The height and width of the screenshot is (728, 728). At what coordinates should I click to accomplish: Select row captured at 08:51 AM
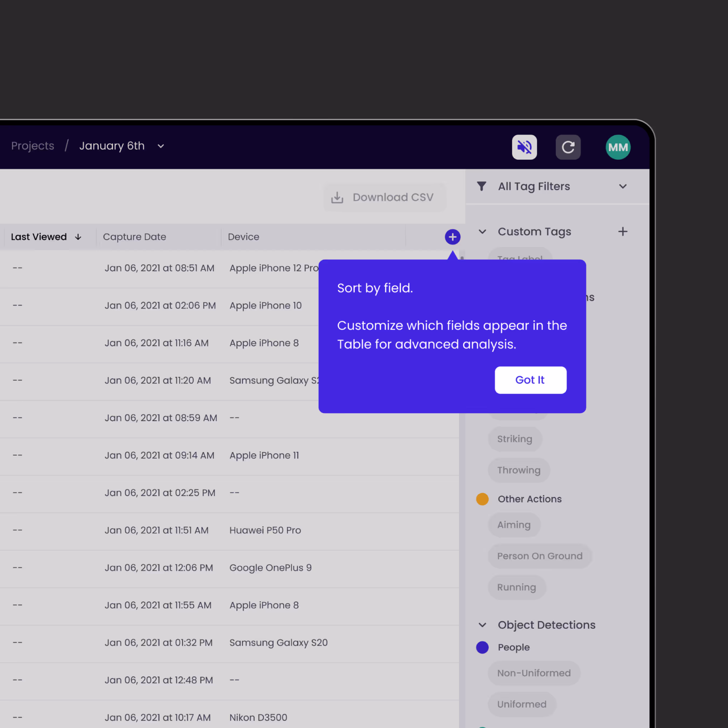159,268
